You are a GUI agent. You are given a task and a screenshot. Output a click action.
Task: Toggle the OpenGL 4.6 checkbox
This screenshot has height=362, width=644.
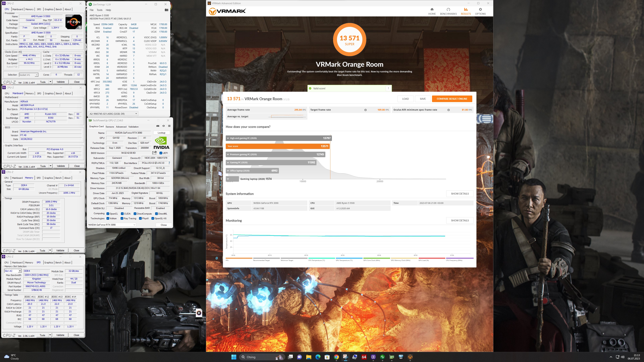(x=153, y=218)
